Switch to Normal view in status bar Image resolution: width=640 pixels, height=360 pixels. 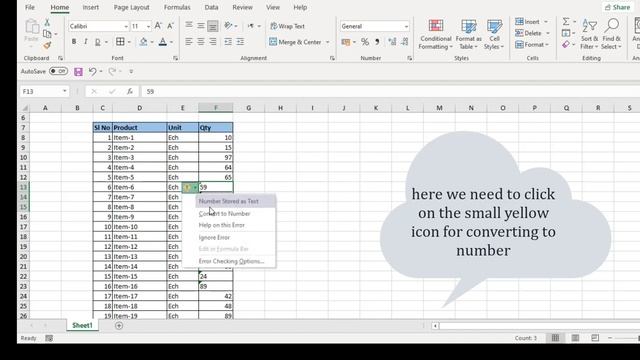[x=556, y=338]
